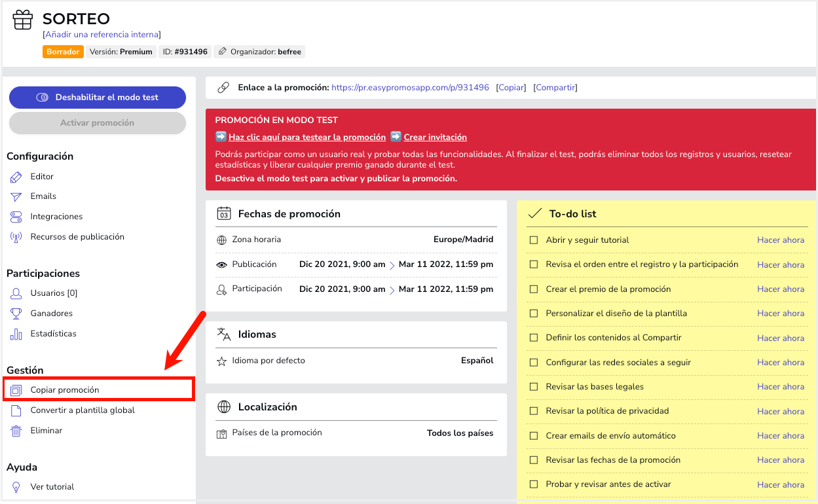The image size is (818, 504).
Task: Click the pencil icon next to Organizador
Action: [223, 52]
